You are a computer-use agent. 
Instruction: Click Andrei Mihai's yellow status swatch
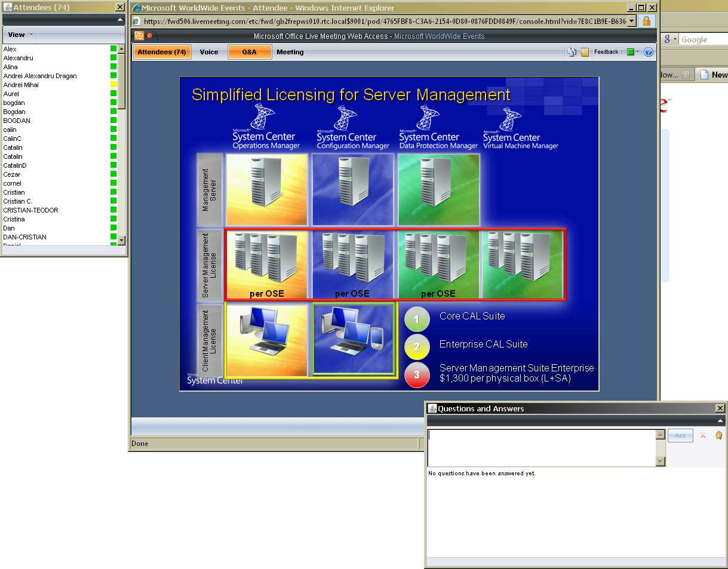click(x=113, y=85)
